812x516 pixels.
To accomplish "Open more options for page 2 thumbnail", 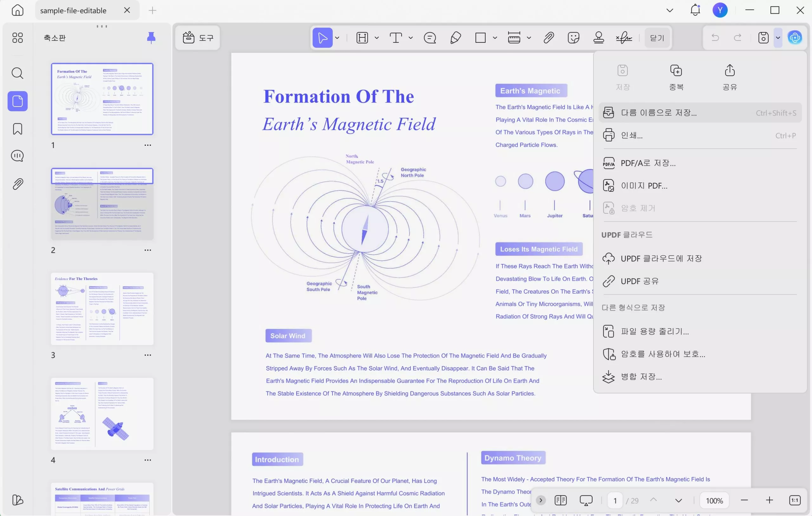I will point(148,250).
